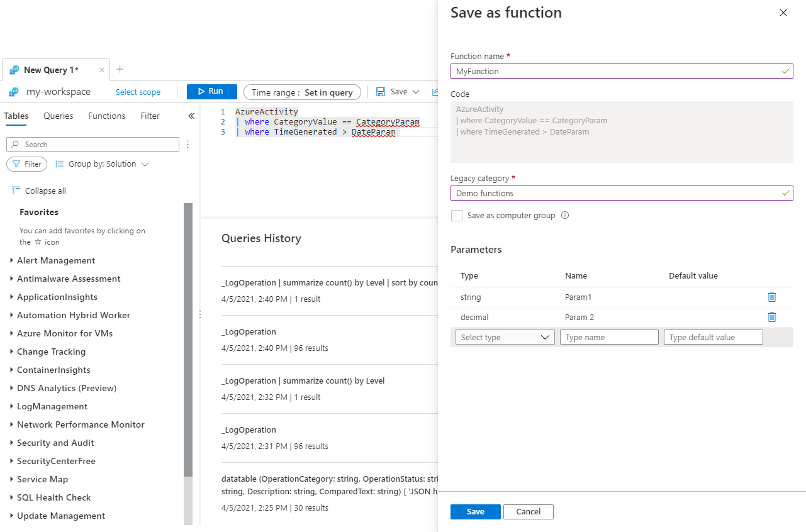Open the Select type dropdown

[x=505, y=337]
